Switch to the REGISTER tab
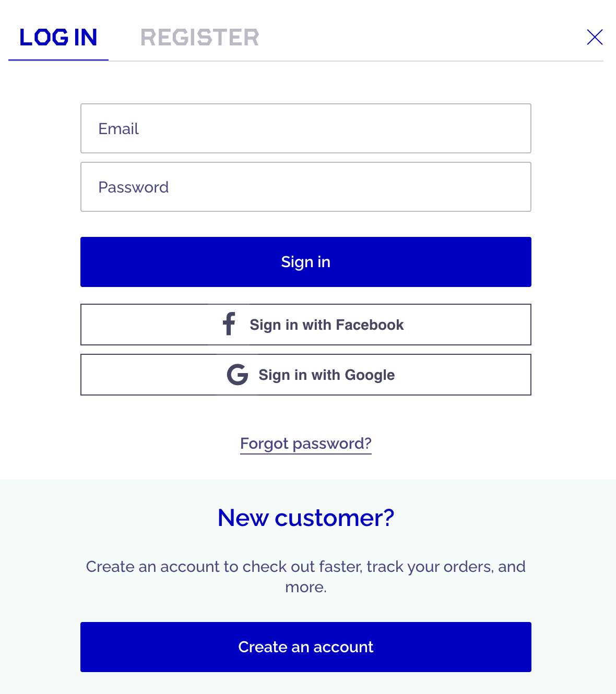This screenshot has height=694, width=616. 200,38
